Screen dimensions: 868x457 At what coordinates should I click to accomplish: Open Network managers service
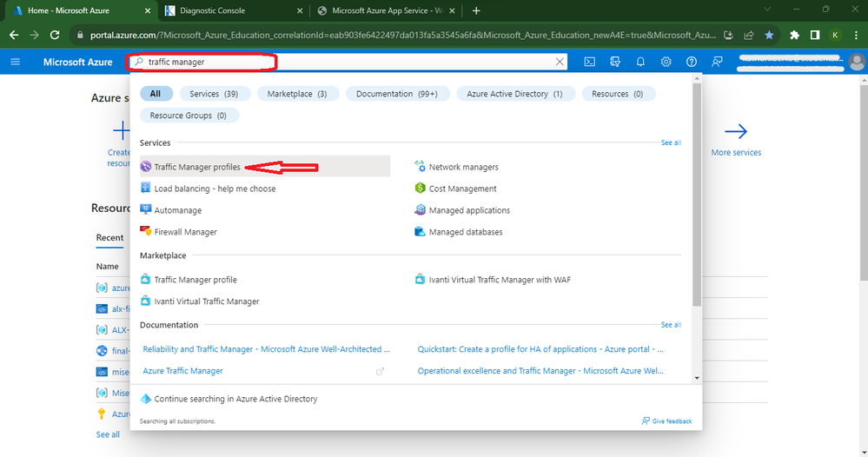pyautogui.click(x=463, y=167)
